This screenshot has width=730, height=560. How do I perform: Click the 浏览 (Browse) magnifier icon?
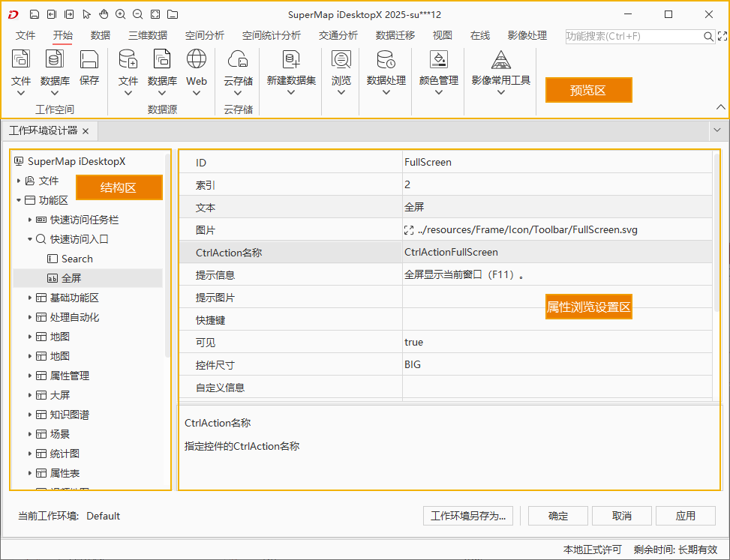point(341,60)
